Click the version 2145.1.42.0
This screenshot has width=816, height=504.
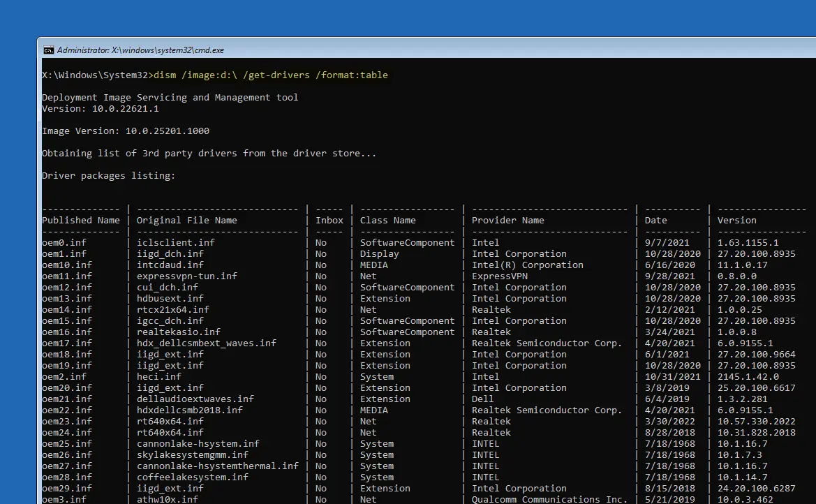pos(748,376)
